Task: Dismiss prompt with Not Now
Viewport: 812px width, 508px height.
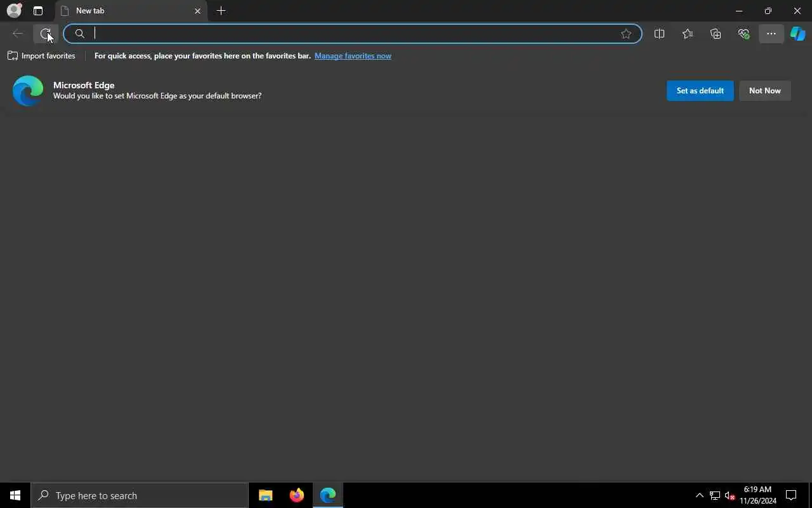Action: click(764, 91)
